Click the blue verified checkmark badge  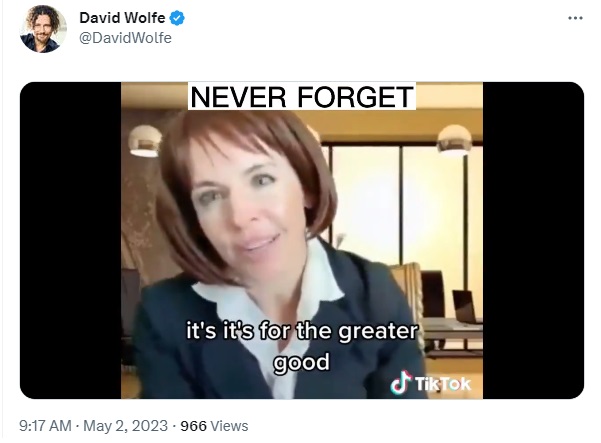tap(177, 18)
